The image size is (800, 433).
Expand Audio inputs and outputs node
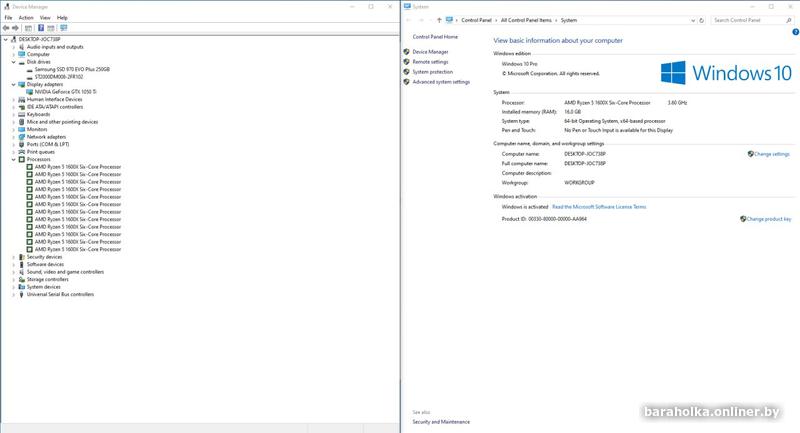(14, 47)
